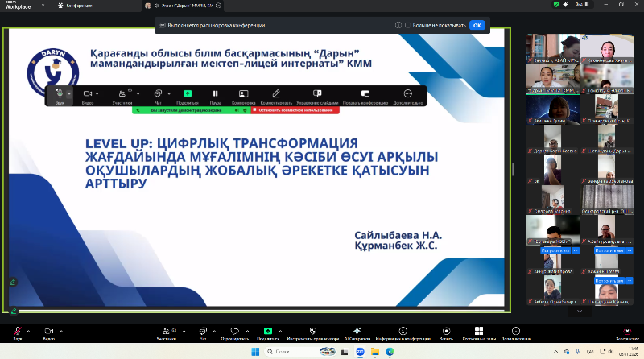Select the shared screen Экран tab
The image size is (644, 359).
184,6
